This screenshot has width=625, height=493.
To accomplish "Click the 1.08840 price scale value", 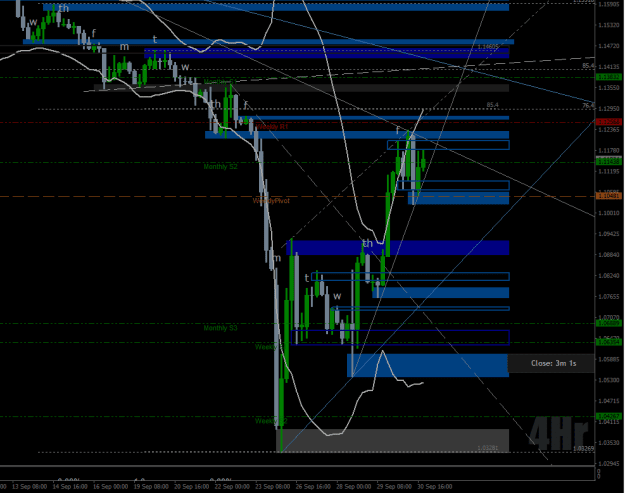I will 609,255.
